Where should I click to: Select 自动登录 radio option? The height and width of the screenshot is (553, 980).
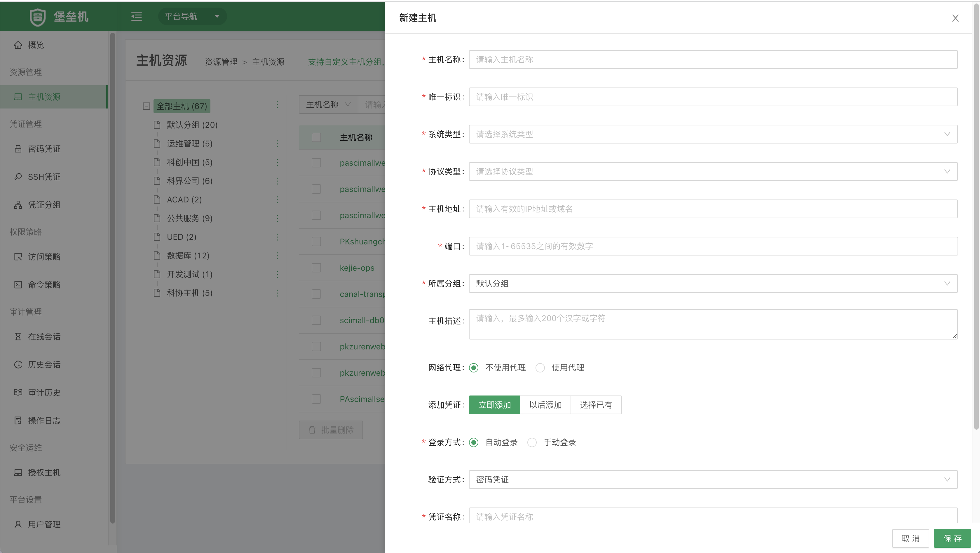pos(474,442)
